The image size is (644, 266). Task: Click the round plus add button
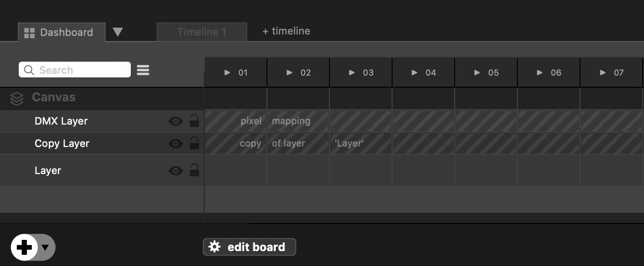(24, 247)
